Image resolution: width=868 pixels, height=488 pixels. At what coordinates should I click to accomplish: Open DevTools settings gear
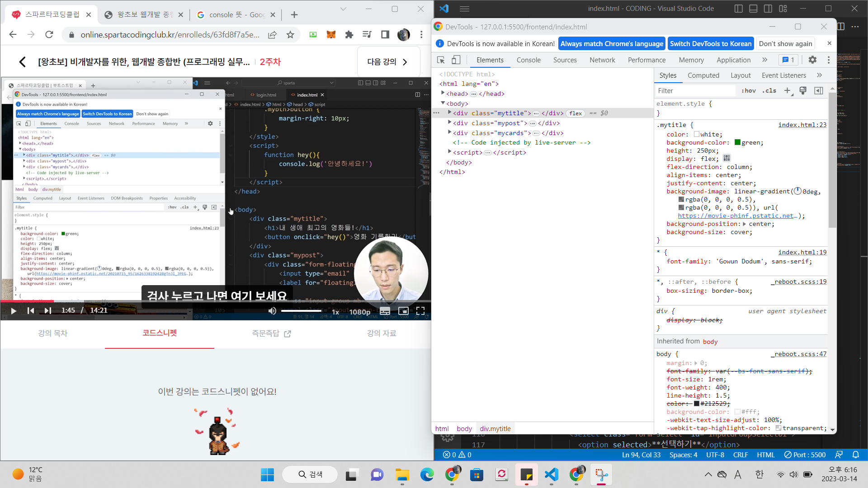click(x=812, y=60)
